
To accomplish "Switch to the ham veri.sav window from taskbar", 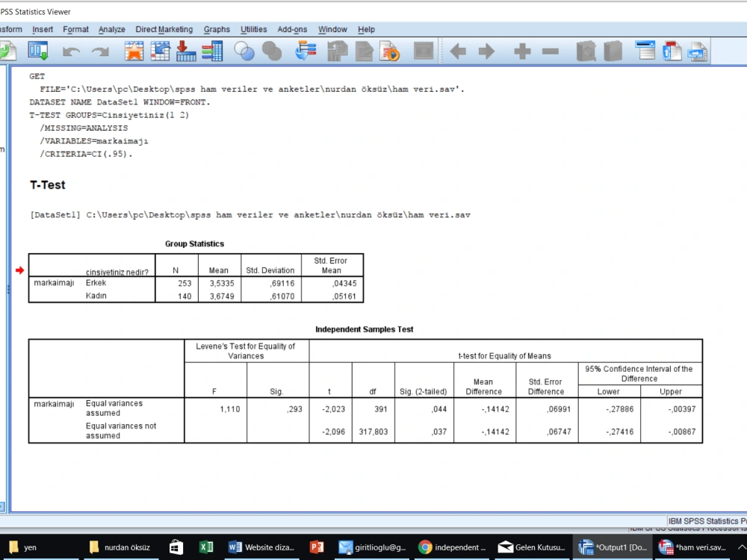I will [x=698, y=547].
